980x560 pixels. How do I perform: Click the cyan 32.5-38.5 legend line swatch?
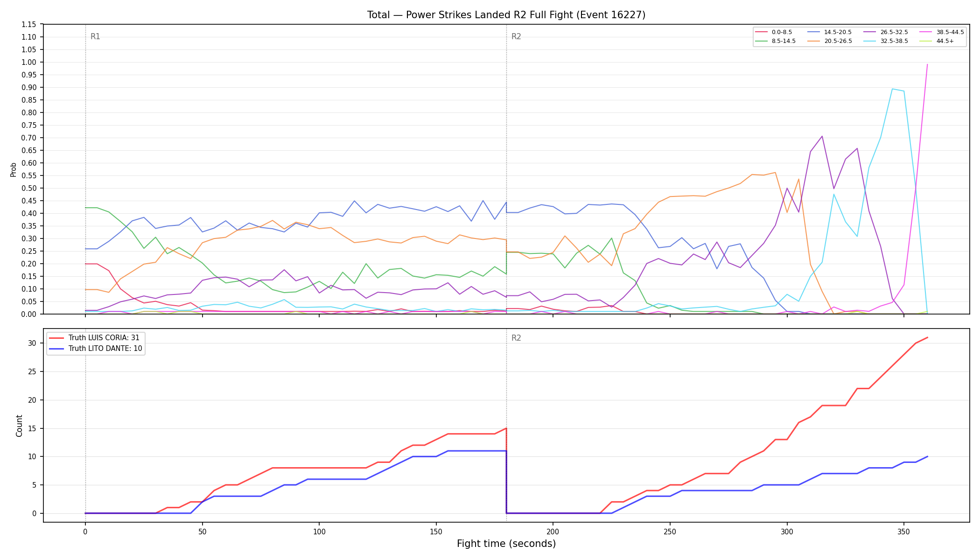click(870, 41)
